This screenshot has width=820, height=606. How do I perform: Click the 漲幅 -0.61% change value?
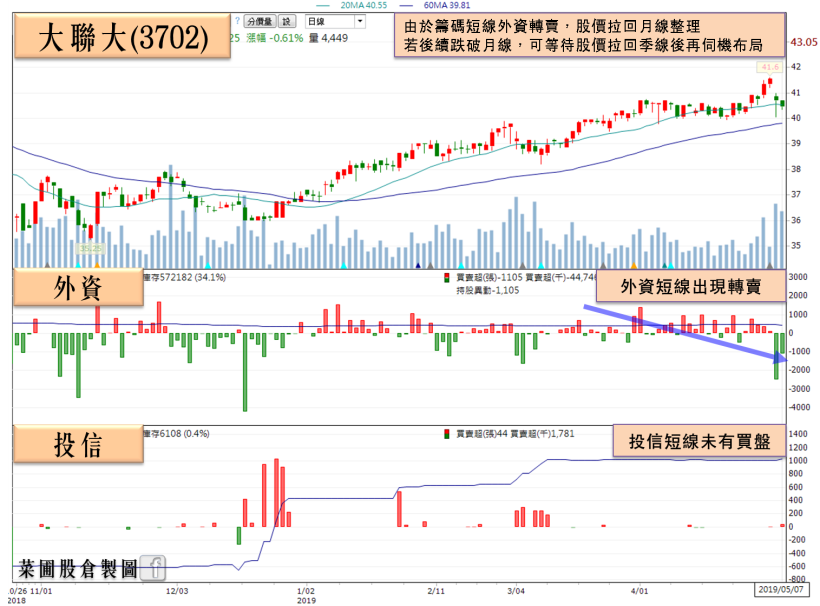coord(275,38)
